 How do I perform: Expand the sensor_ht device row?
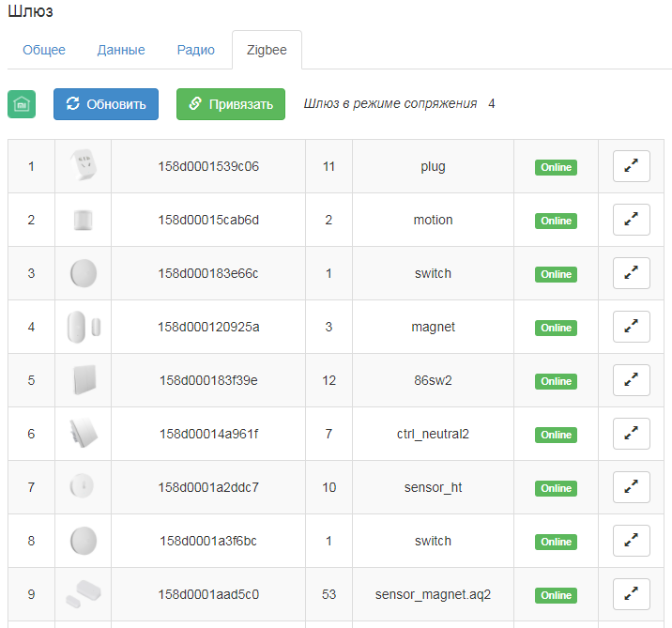631,488
